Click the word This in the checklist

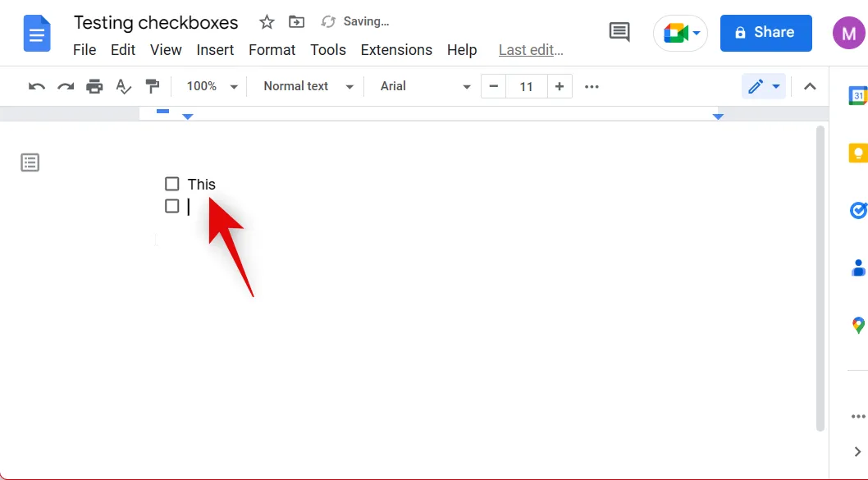tap(202, 185)
